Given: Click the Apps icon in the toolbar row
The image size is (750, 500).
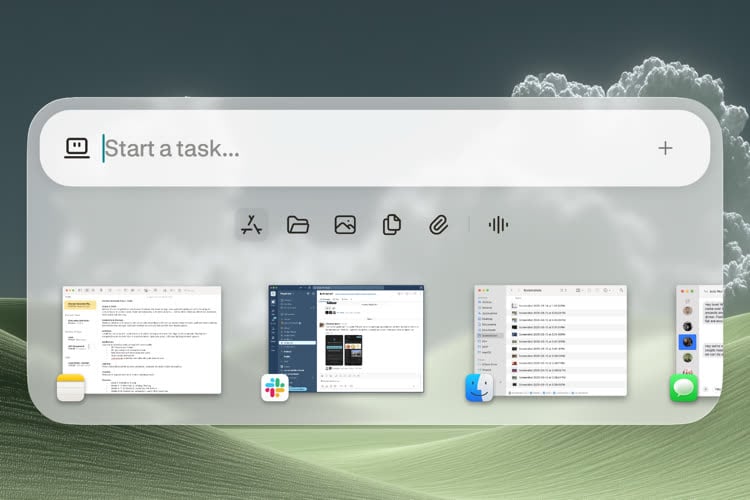Looking at the screenshot, I should [x=254, y=224].
